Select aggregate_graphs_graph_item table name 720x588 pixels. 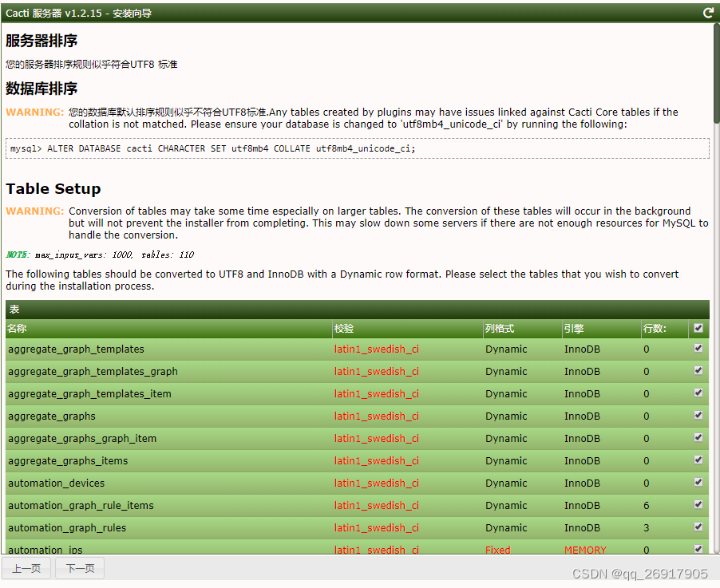point(82,439)
